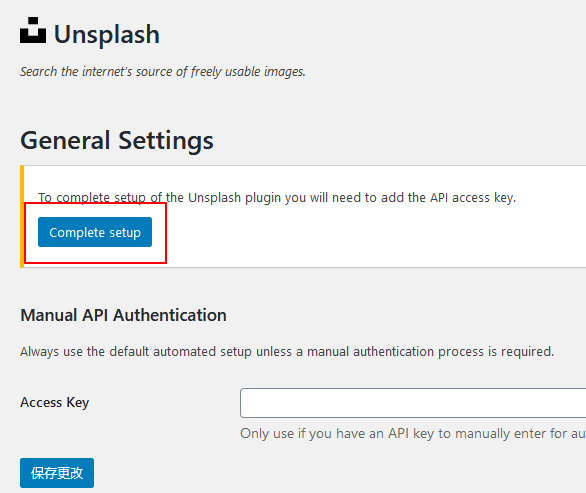
Task: Click the General Settings heading
Action: pos(117,141)
